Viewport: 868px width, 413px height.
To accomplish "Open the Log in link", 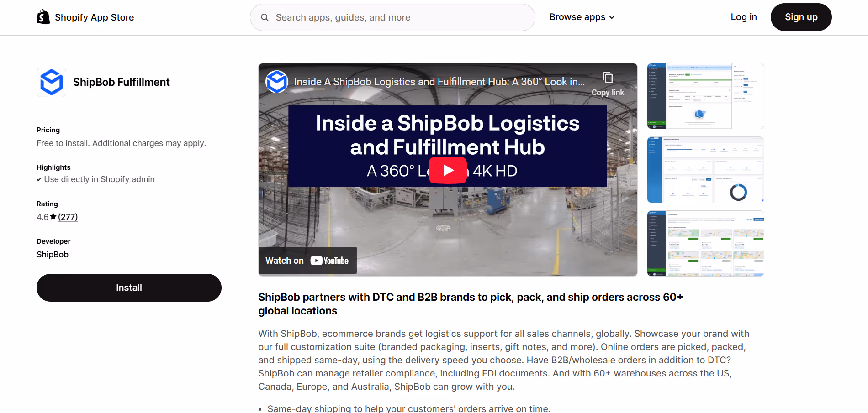I will 744,17.
